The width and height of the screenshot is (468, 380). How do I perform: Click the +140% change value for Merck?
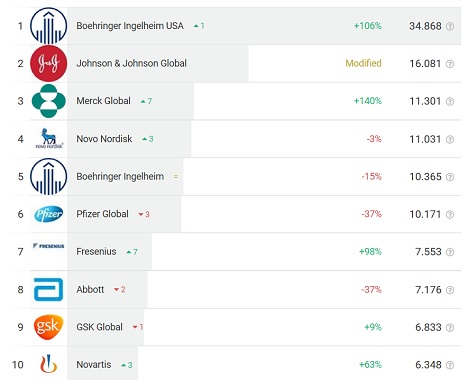point(368,101)
